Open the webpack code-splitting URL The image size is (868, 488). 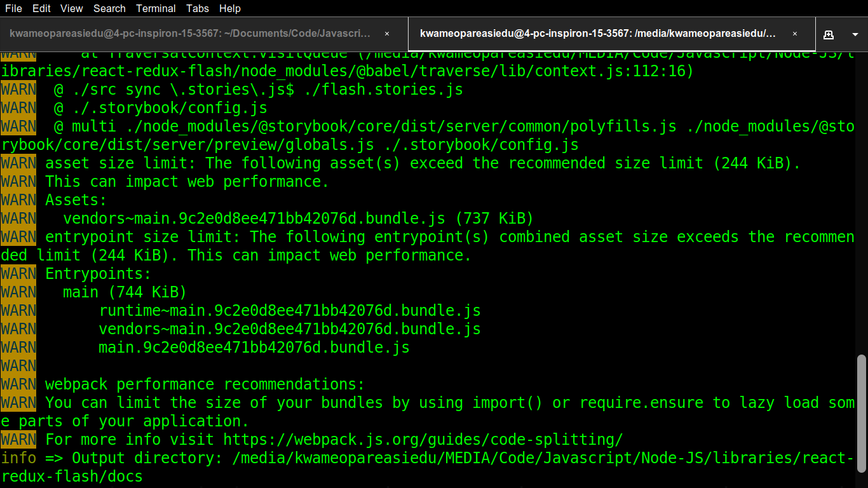pyautogui.click(x=423, y=440)
